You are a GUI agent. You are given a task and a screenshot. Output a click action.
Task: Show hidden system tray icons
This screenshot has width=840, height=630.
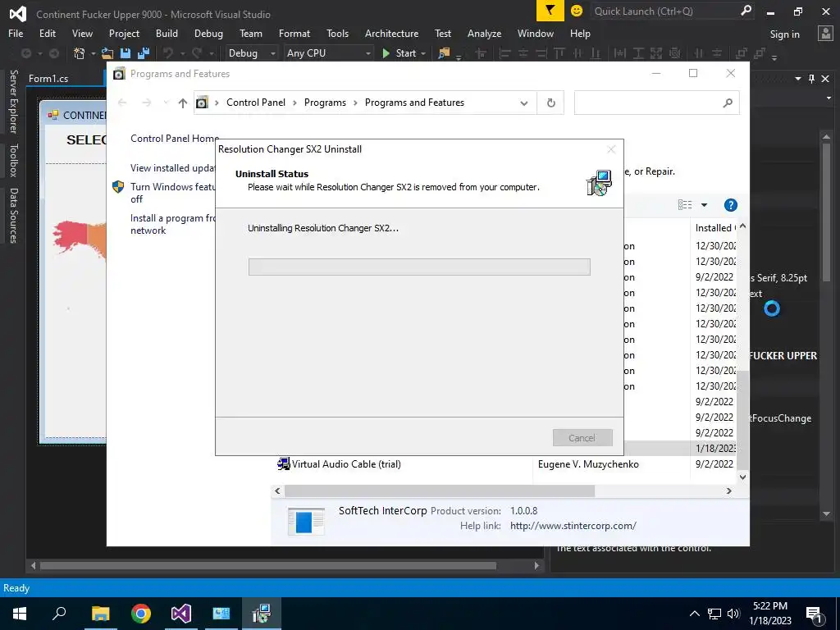pos(694,614)
